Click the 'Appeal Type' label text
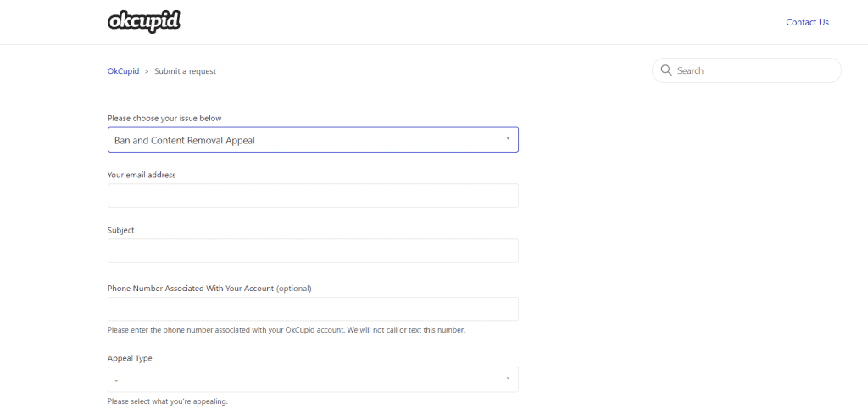The image size is (868, 409). click(130, 358)
